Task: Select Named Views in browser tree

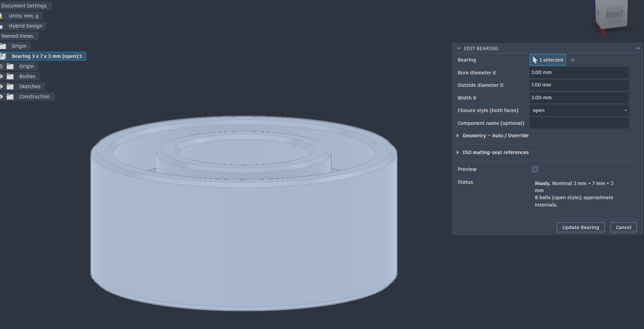Action: coord(17,36)
